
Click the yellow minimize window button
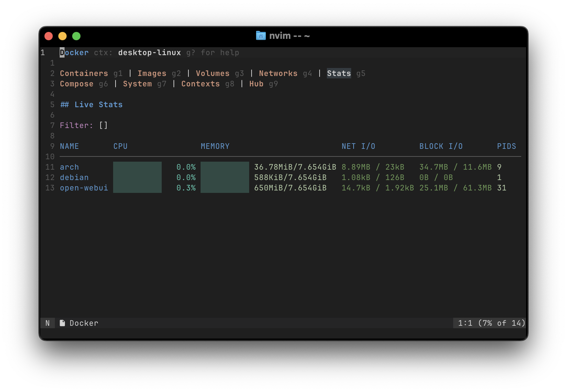click(62, 36)
